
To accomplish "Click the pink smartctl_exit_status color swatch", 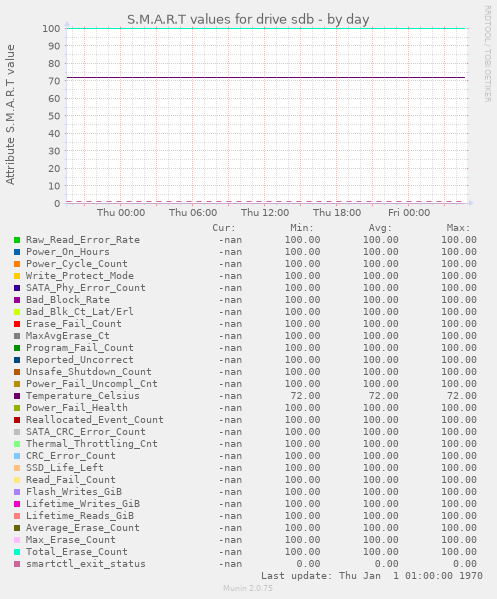I will pos(17,564).
